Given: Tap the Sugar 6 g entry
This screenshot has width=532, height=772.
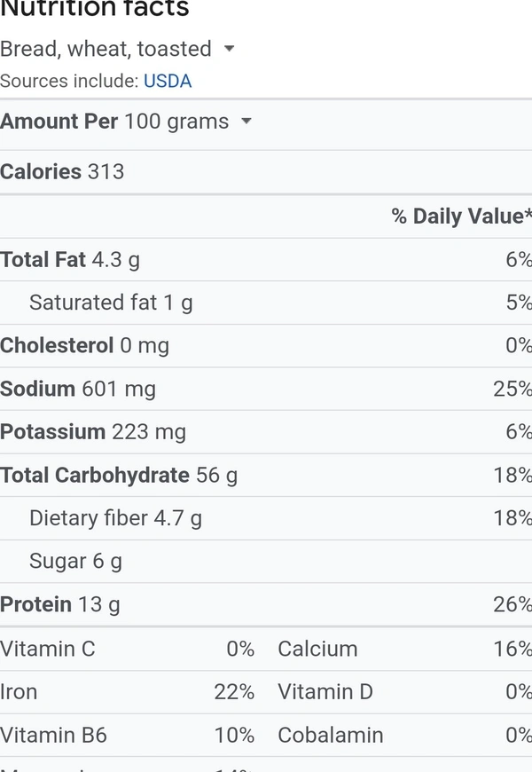Looking at the screenshot, I should (75, 561).
